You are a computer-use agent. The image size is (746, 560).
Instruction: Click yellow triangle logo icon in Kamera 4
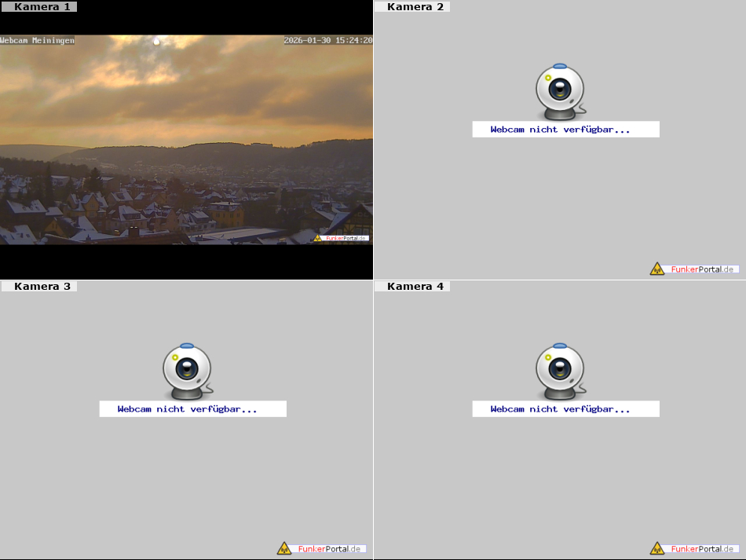pyautogui.click(x=657, y=548)
